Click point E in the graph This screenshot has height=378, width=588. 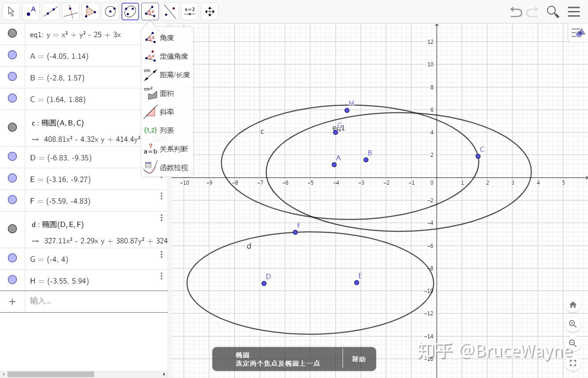pyautogui.click(x=357, y=283)
